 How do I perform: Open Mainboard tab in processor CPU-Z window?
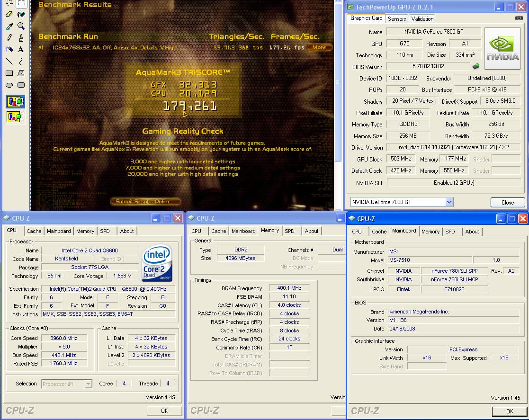point(59,231)
